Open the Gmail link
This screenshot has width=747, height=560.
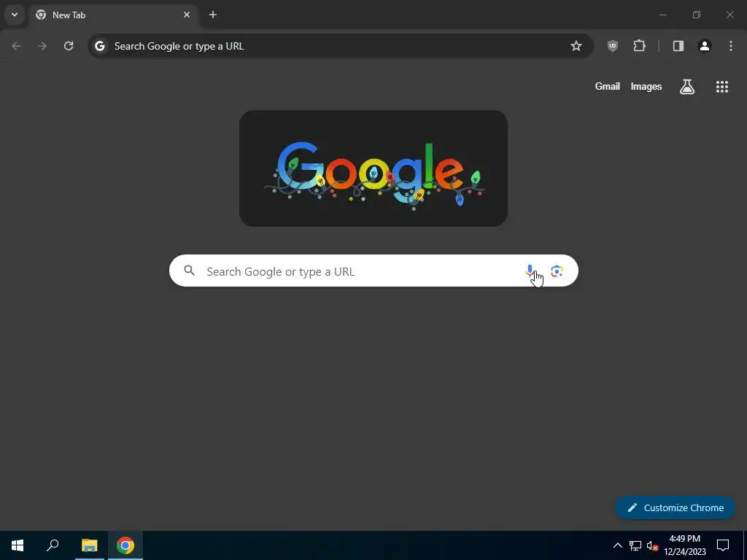click(608, 87)
